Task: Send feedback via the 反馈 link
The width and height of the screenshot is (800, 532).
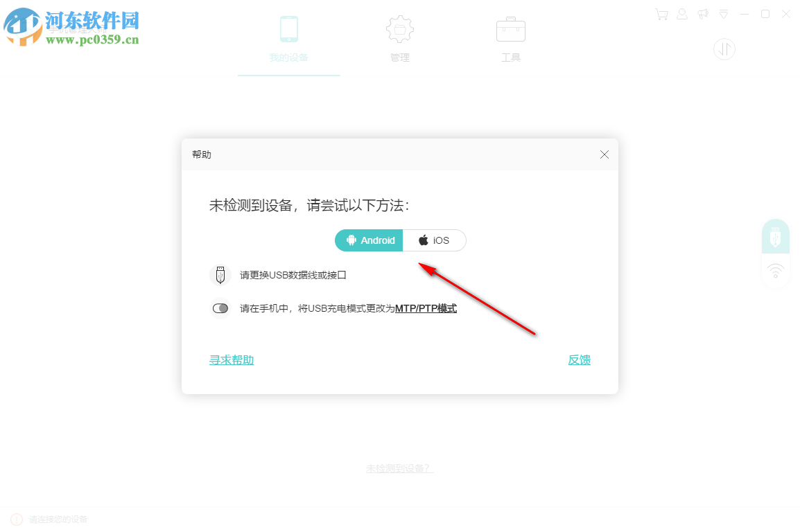Action: [x=579, y=360]
